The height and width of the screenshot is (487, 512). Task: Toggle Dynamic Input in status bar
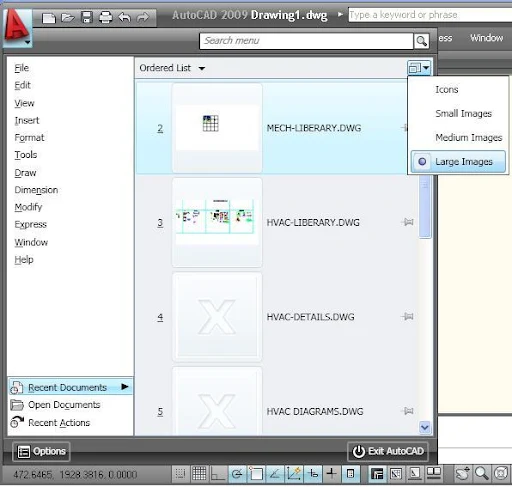point(313,474)
